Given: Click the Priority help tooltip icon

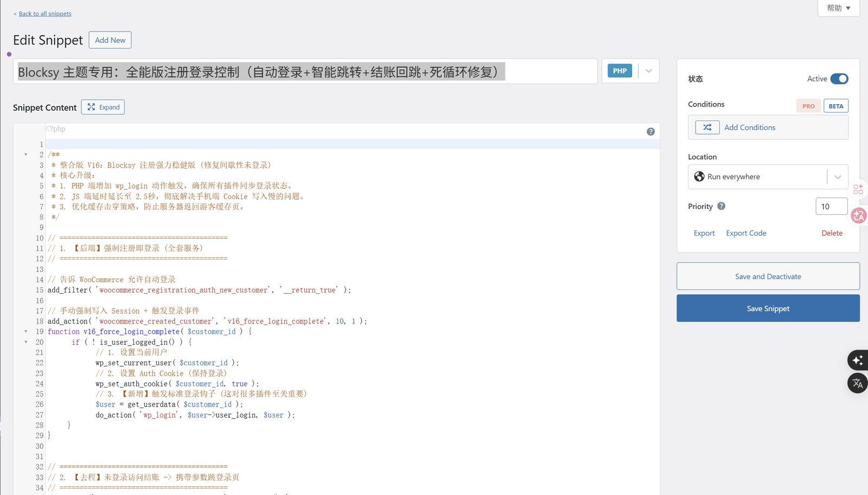Looking at the screenshot, I should point(721,206).
